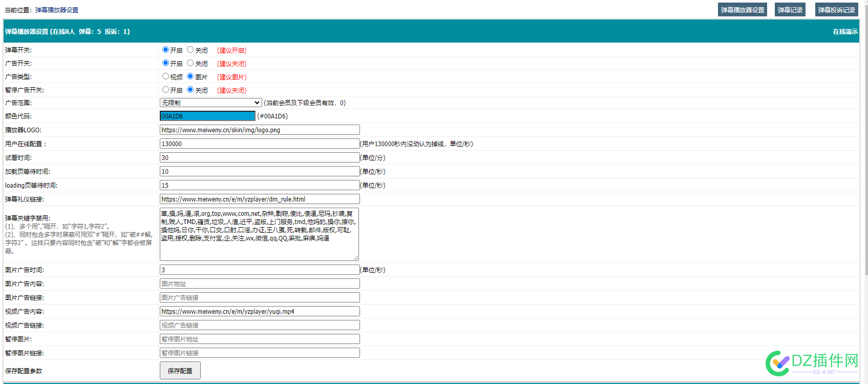
Task: Click inside 弹幕关键字禁用 textarea
Action: [259, 234]
